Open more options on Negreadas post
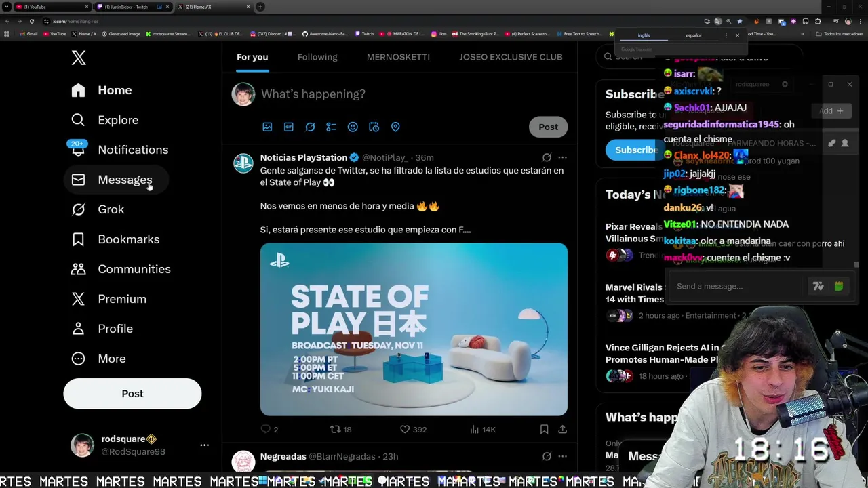868x488 pixels. click(562, 456)
